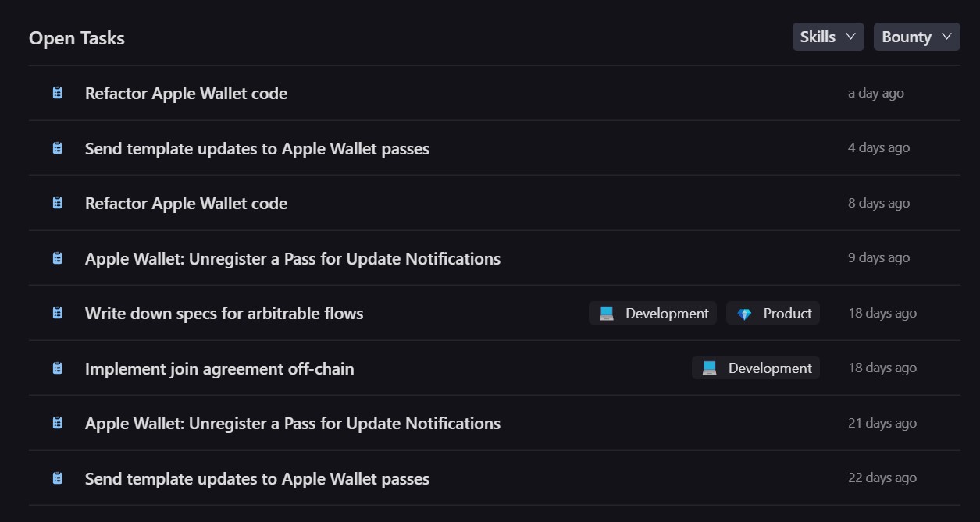Click the gem icon on the Product tag
The height and width of the screenshot is (522, 980).
[744, 314]
